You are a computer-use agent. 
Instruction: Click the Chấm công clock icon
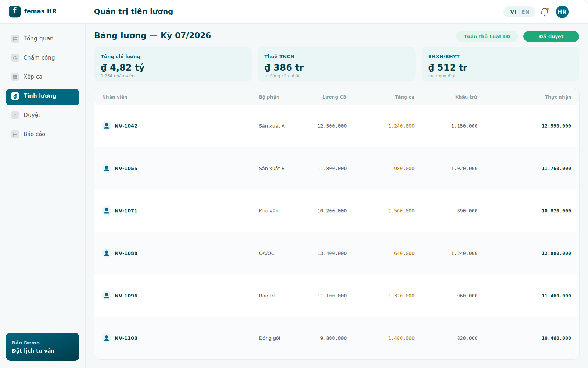point(15,58)
